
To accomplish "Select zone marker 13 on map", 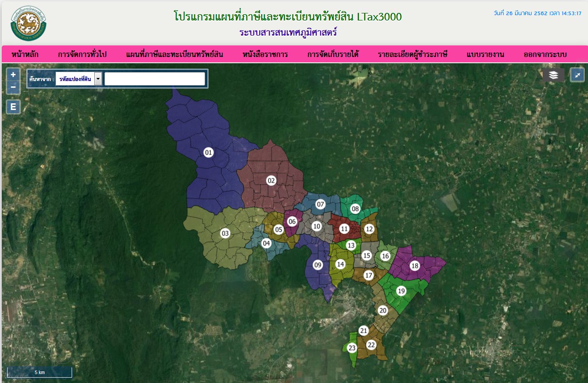I will 351,245.
